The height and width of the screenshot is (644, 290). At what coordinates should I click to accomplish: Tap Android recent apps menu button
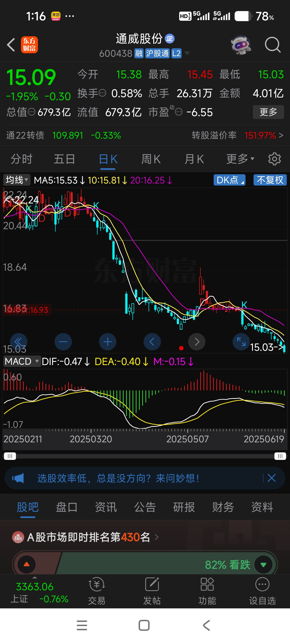pos(82,625)
